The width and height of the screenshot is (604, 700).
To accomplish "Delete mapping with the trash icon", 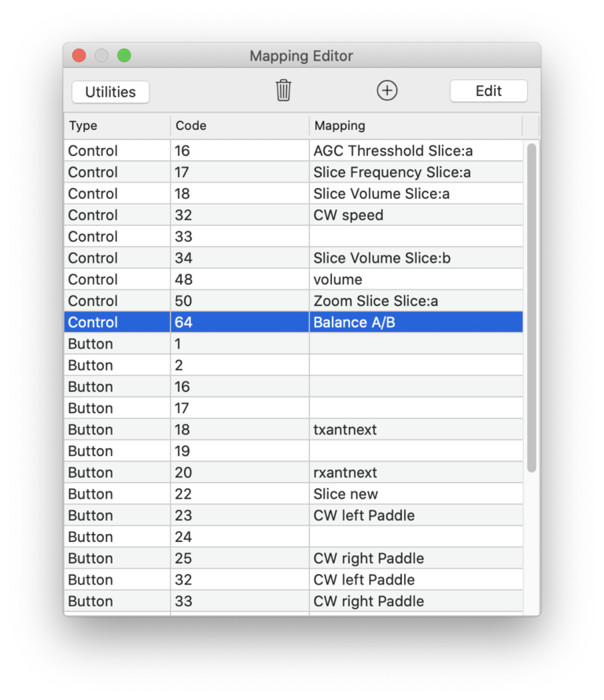I will (283, 90).
